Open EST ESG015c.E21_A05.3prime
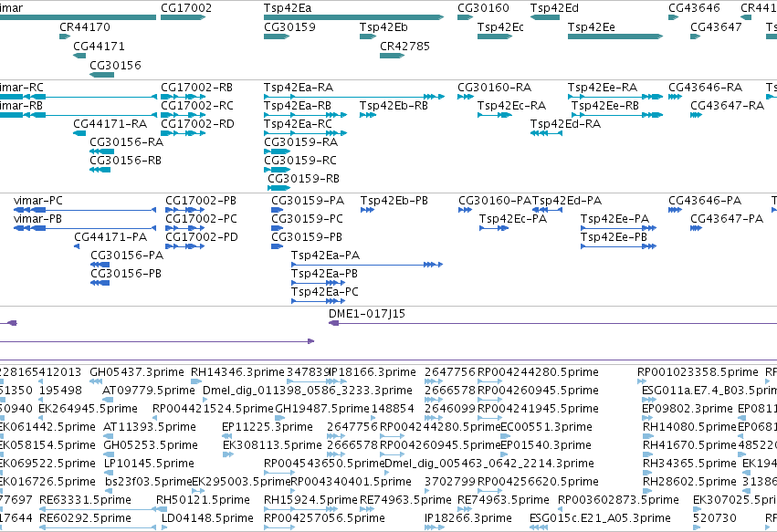The width and height of the screenshot is (777, 532). [x=600, y=518]
